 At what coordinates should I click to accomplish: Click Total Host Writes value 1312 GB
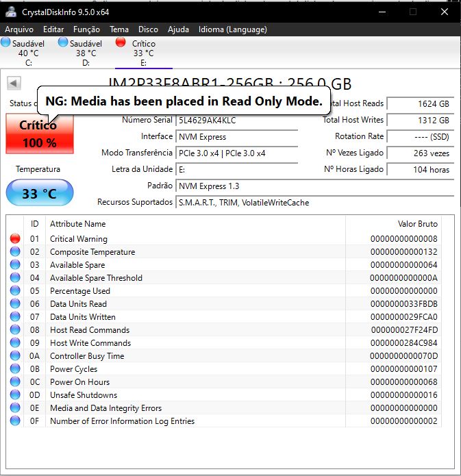click(x=421, y=121)
